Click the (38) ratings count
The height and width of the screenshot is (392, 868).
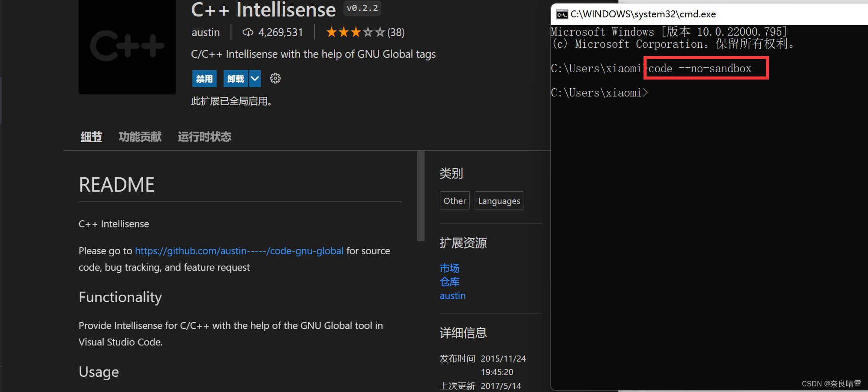click(x=396, y=32)
